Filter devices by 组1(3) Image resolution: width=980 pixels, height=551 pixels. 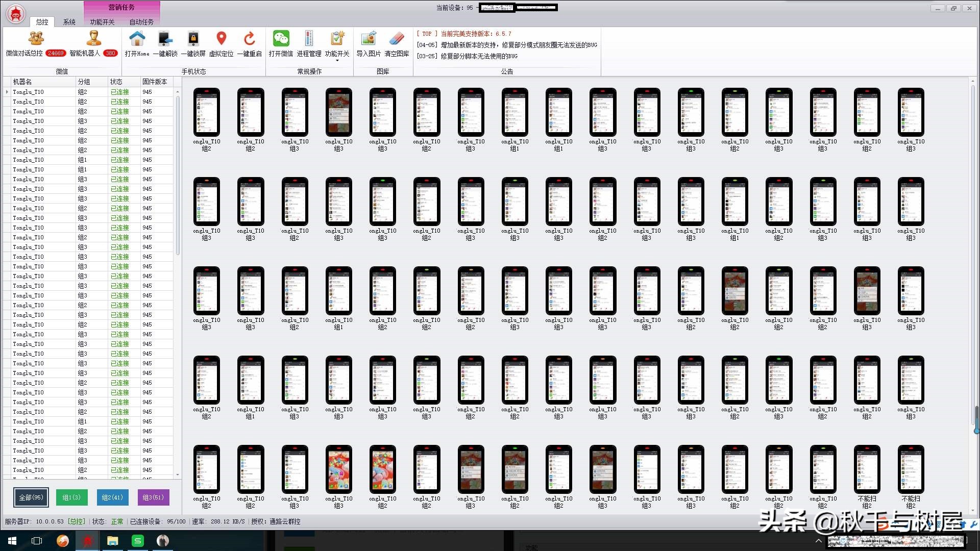point(71,497)
